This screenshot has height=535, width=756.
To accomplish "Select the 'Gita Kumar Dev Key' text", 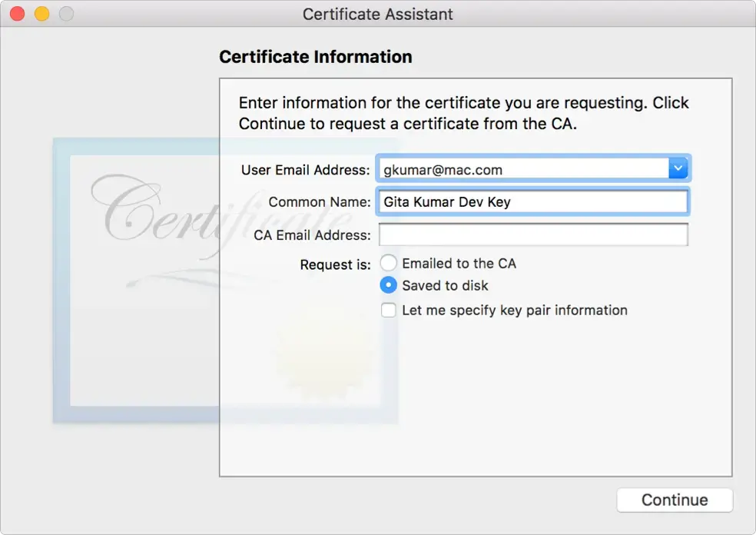I will [438, 201].
